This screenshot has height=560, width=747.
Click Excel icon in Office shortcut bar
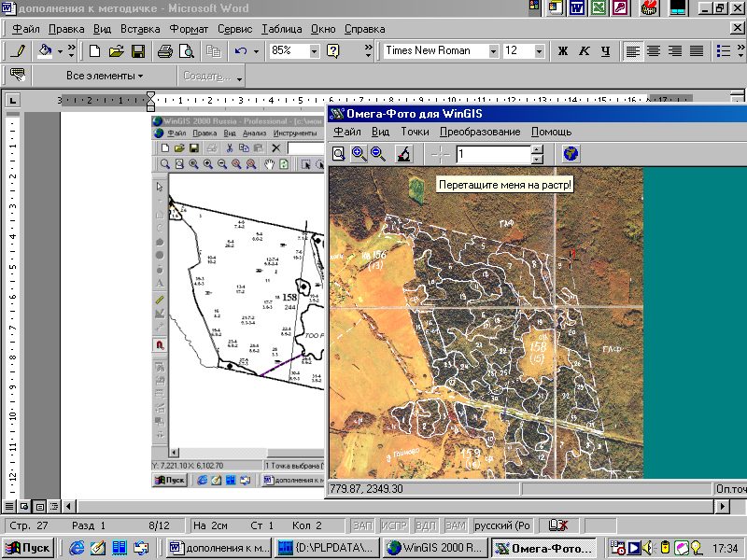[599, 8]
